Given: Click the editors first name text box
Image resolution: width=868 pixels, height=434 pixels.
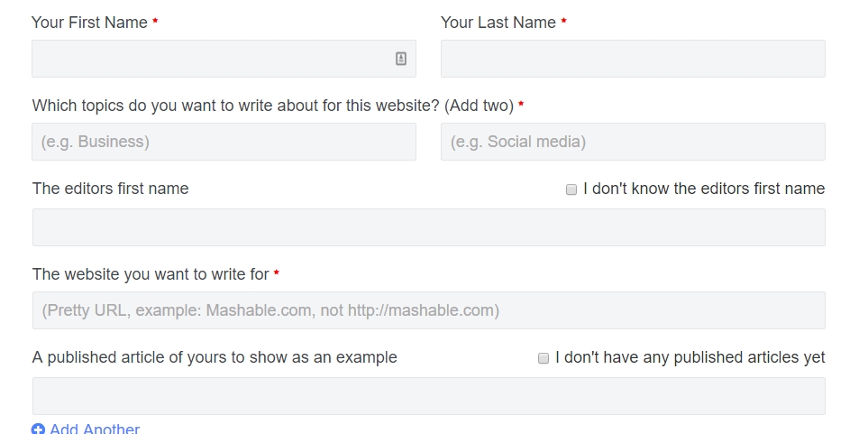Looking at the screenshot, I should [428, 227].
